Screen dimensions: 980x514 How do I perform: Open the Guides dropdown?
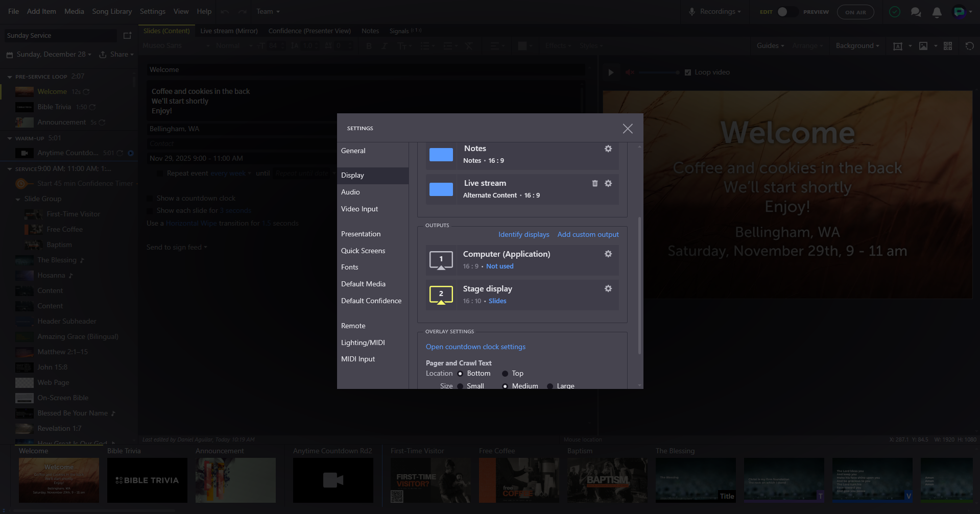tap(770, 46)
